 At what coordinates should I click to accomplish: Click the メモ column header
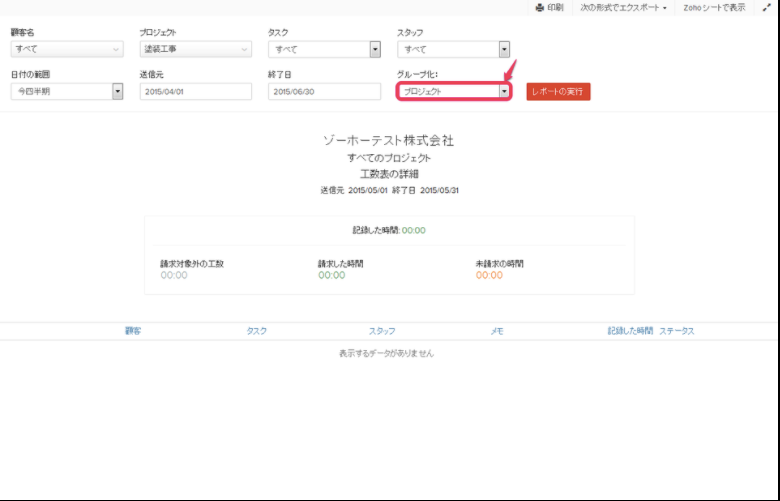point(497,331)
